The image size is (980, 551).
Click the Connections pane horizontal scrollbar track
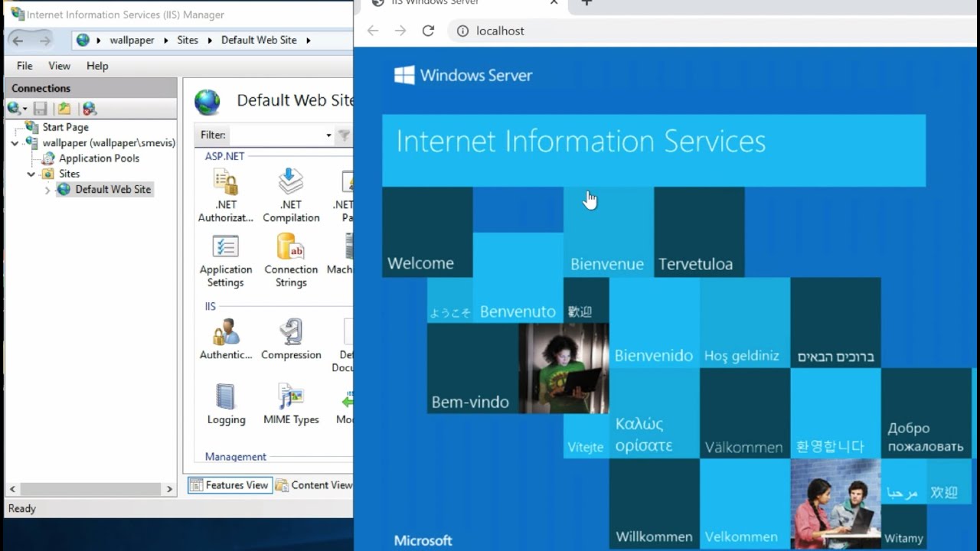(x=92, y=488)
